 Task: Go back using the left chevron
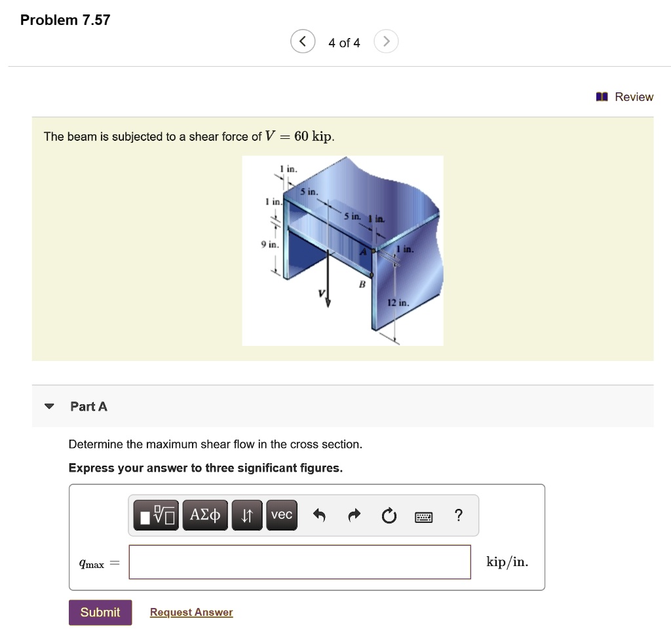[302, 41]
